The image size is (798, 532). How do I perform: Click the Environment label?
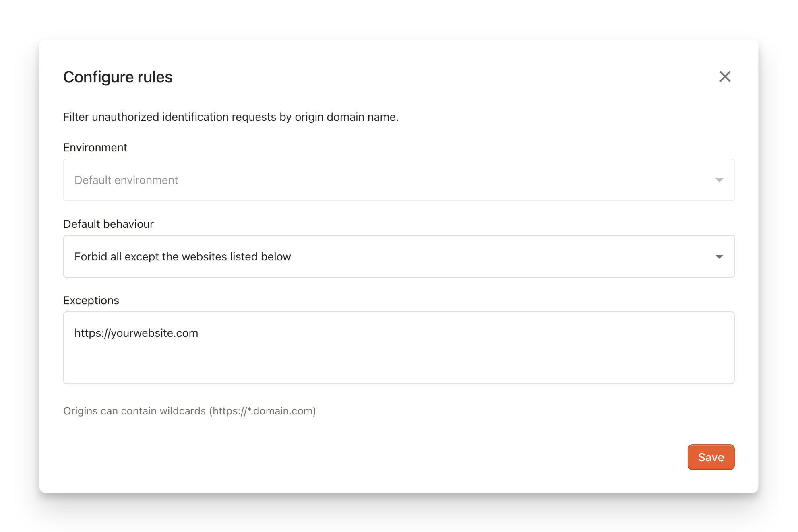point(95,147)
